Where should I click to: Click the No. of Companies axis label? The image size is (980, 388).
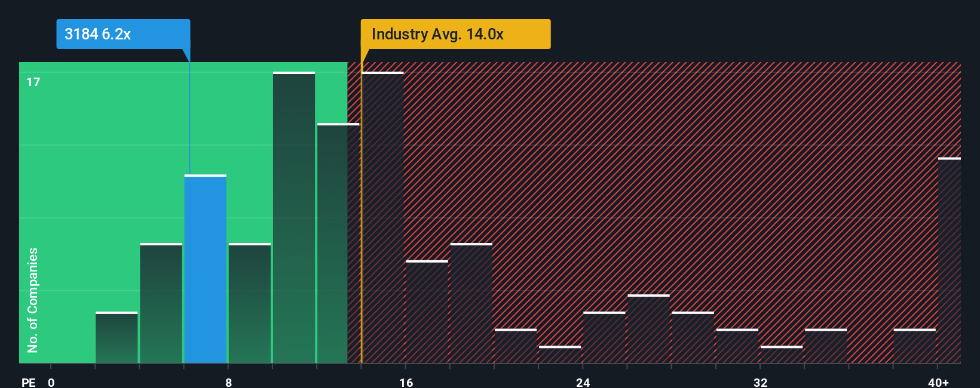[x=32, y=300]
